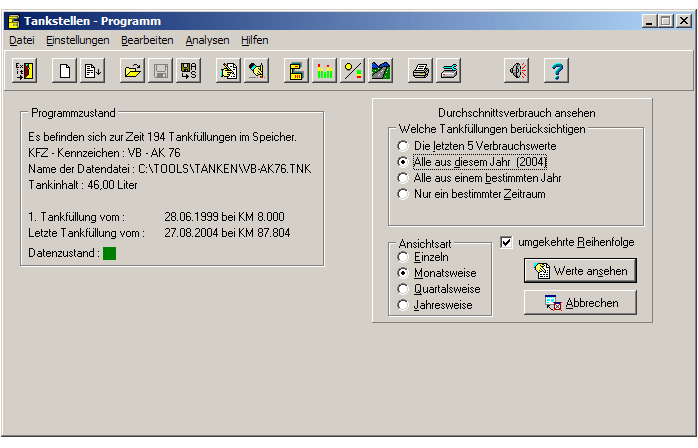Viewport: 698px width, 448px height.
Task: Click the open folder toolbar icon
Action: pyautogui.click(x=131, y=70)
